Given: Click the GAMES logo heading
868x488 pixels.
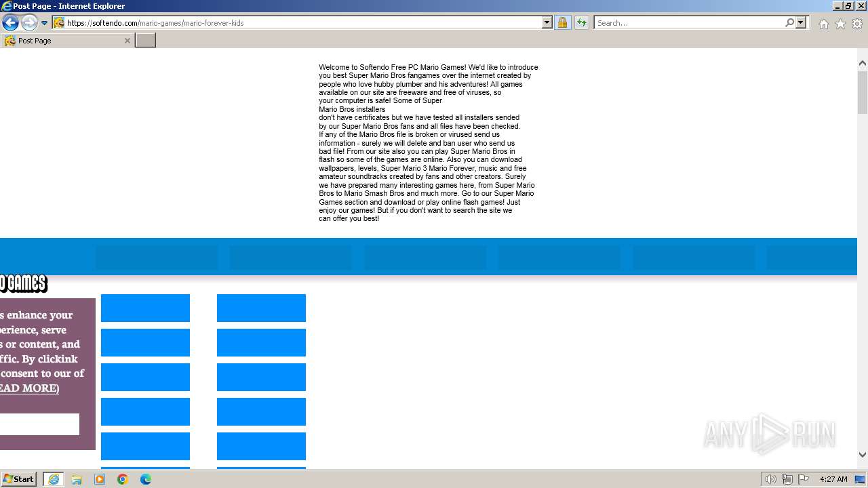Looking at the screenshot, I should click(24, 283).
